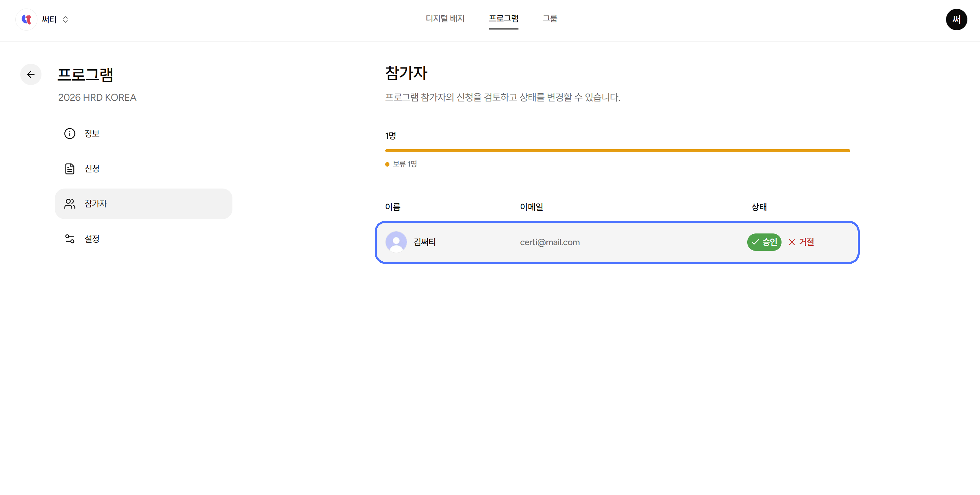Viewport: 980px width, 495px height.
Task: Open the 신청 sidebar item
Action: pos(143,168)
